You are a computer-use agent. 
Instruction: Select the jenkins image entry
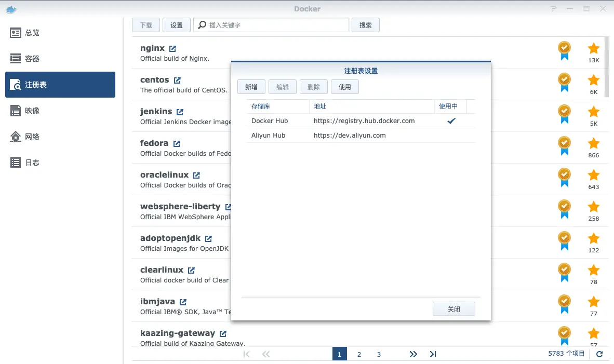click(368, 116)
